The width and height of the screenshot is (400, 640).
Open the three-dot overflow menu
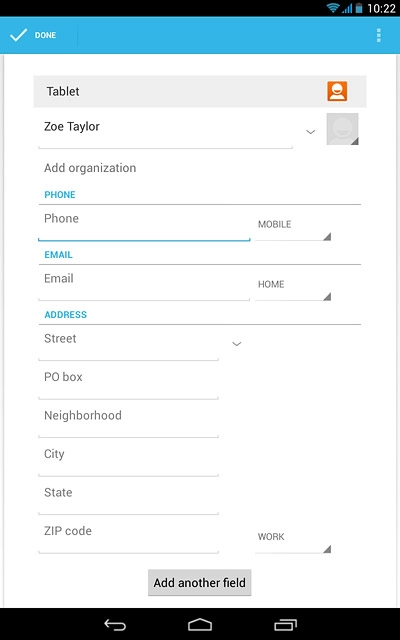(x=379, y=36)
